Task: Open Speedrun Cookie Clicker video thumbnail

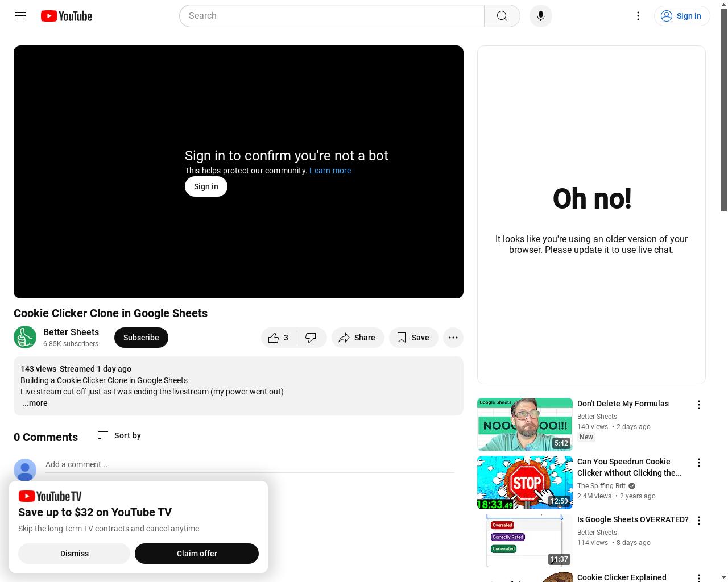Action: tap(525, 483)
